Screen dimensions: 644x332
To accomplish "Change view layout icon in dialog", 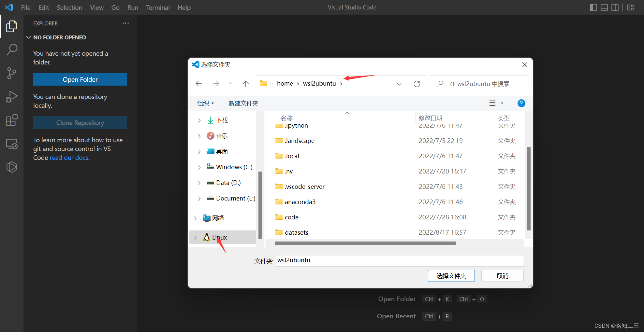I will (x=492, y=103).
